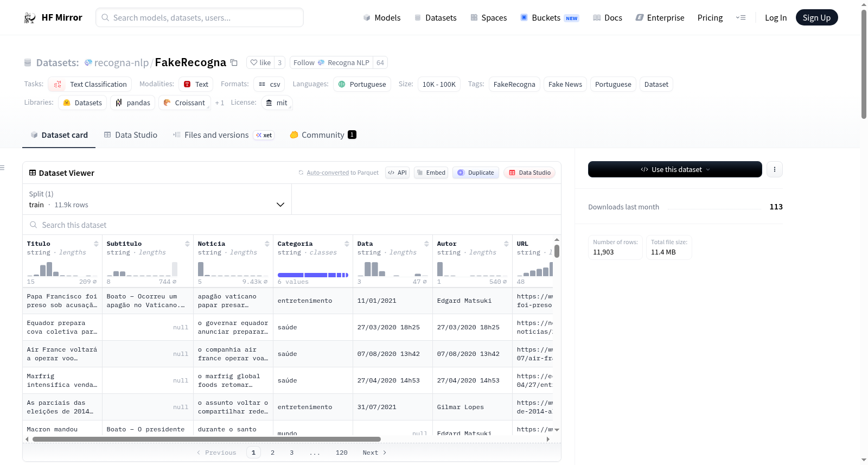Click the page vertical scrollbar

pos(864,64)
